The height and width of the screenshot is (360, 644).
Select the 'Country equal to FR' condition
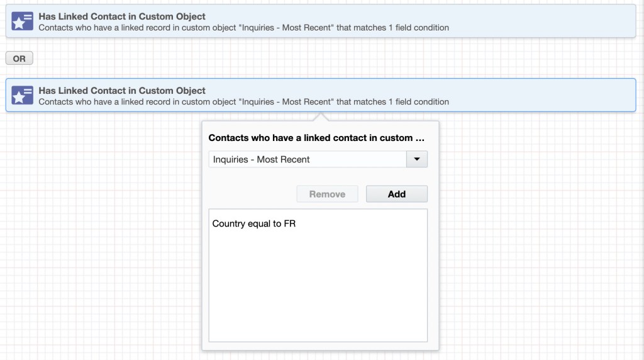pyautogui.click(x=254, y=223)
